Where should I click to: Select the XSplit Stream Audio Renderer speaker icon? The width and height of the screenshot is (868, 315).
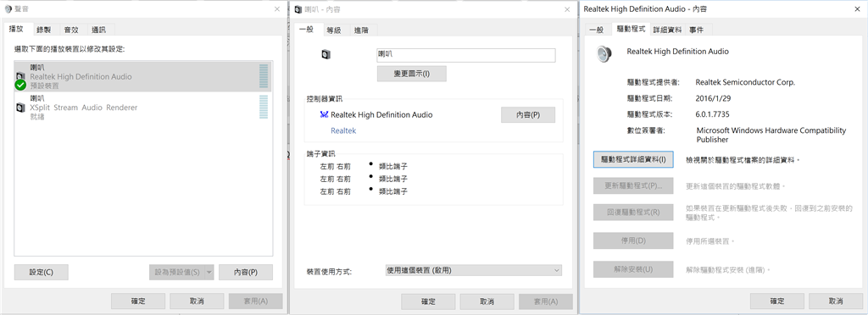point(20,108)
